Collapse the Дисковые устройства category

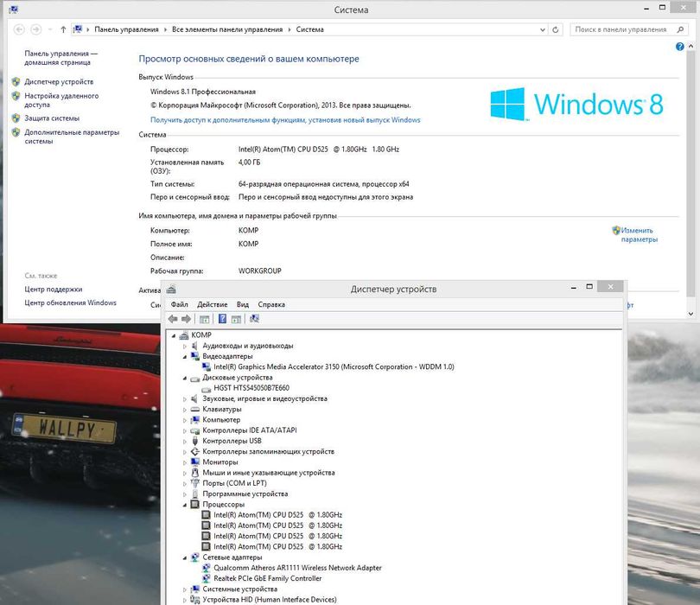coord(185,379)
